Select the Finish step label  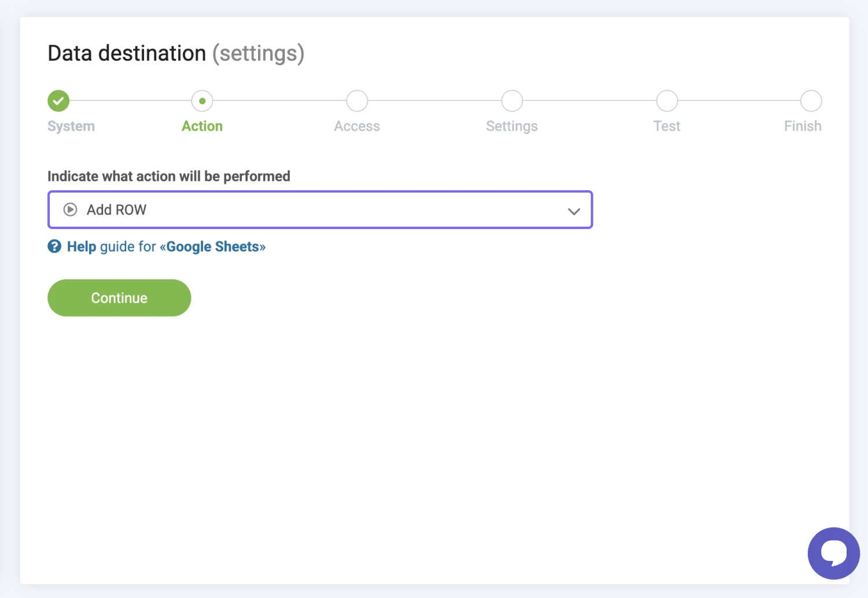coord(803,126)
